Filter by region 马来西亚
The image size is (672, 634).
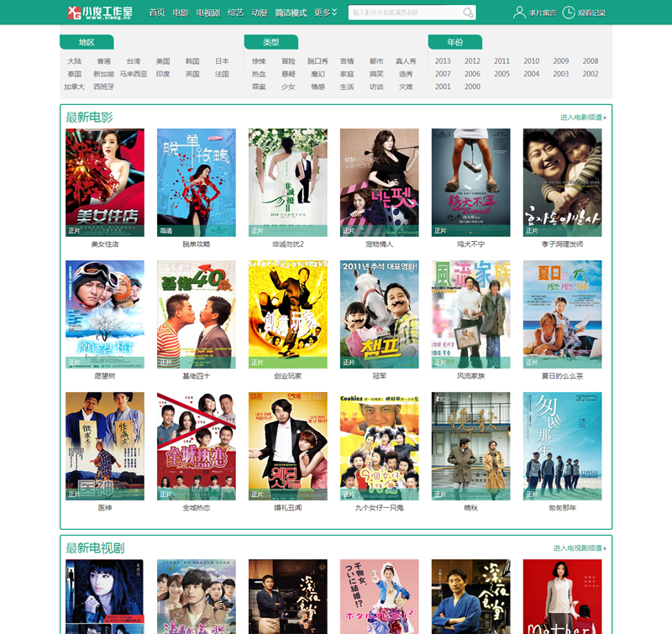pos(134,74)
